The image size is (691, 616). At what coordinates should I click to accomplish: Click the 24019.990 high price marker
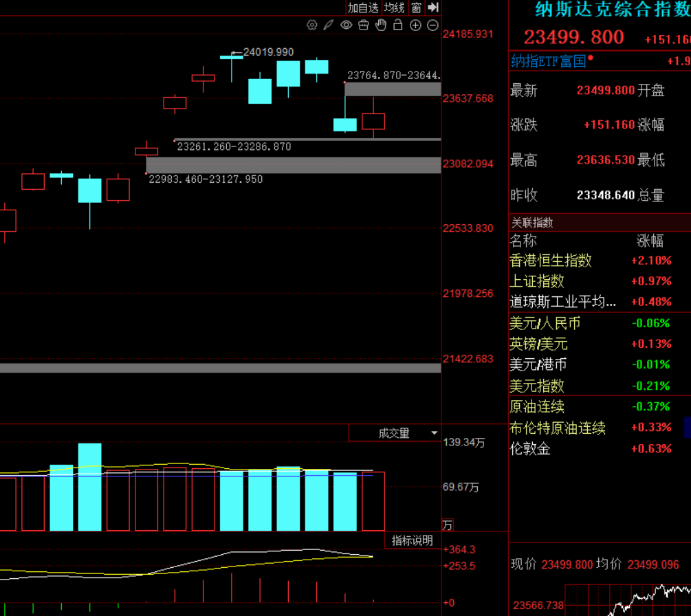(268, 52)
